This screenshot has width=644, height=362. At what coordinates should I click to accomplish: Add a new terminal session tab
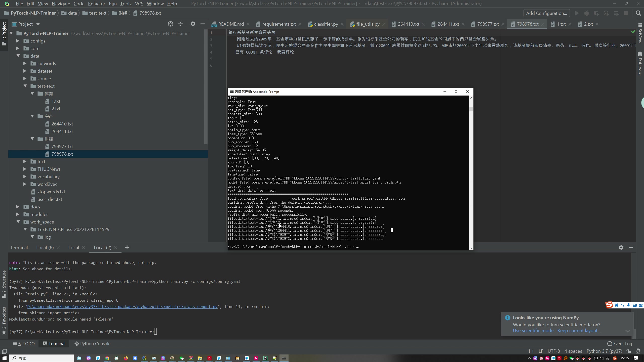pos(127,248)
